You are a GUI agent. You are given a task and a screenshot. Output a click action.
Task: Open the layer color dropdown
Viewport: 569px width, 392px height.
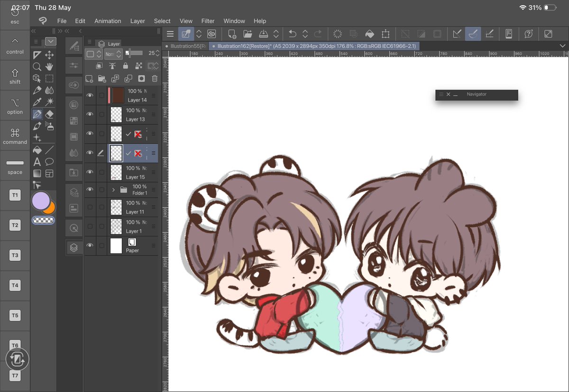93,54
